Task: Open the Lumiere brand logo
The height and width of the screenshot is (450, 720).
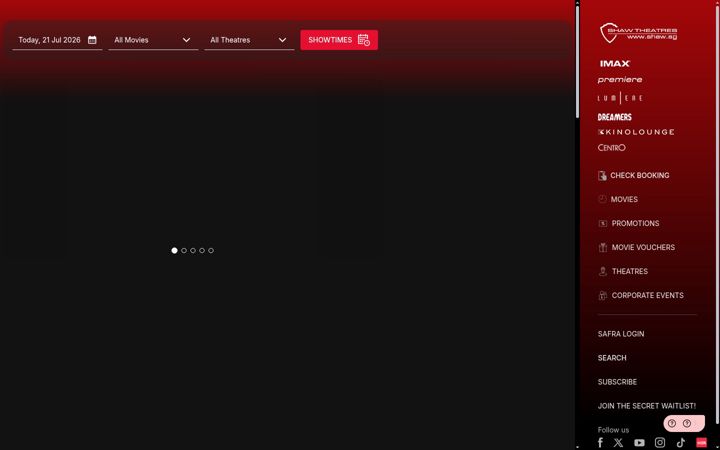Action: tap(620, 98)
